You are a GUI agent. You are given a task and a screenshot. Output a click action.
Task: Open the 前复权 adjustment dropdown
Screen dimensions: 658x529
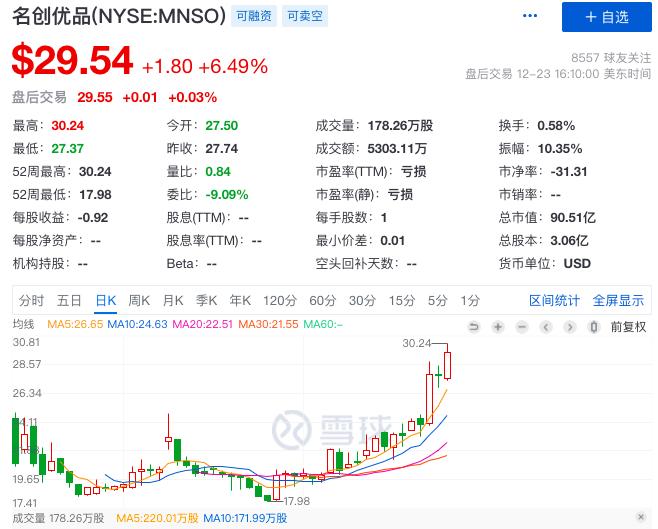pos(628,326)
